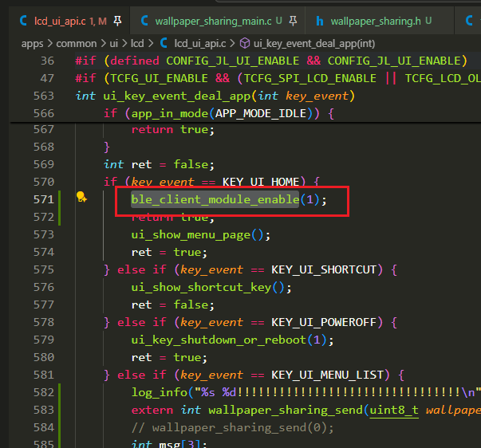Click the h file icon on wallpaper_sharing.h tab

(x=320, y=22)
